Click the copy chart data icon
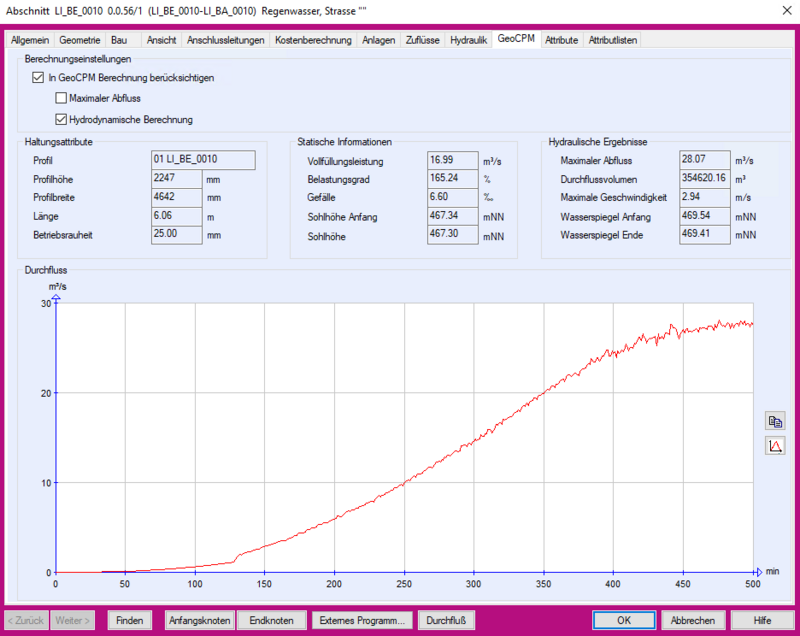The image size is (800, 636). [x=775, y=421]
